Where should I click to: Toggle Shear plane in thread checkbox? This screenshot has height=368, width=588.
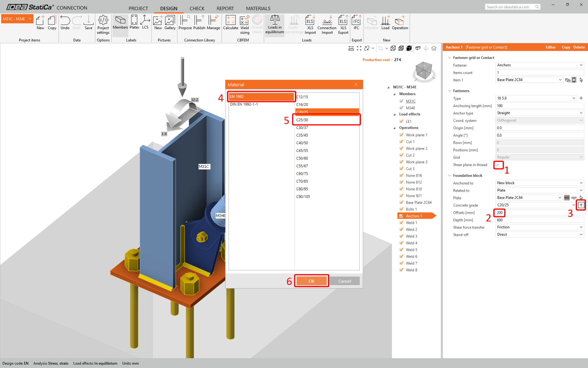498,165
